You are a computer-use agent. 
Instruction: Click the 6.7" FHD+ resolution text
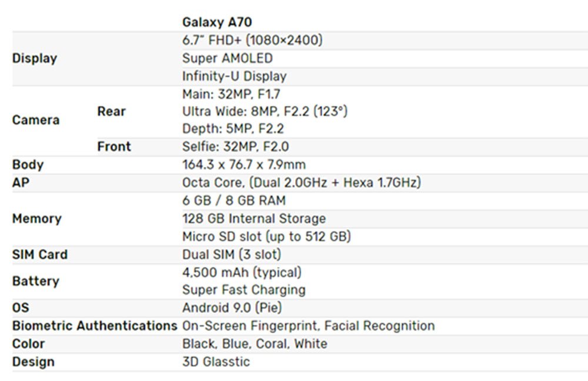click(x=252, y=41)
